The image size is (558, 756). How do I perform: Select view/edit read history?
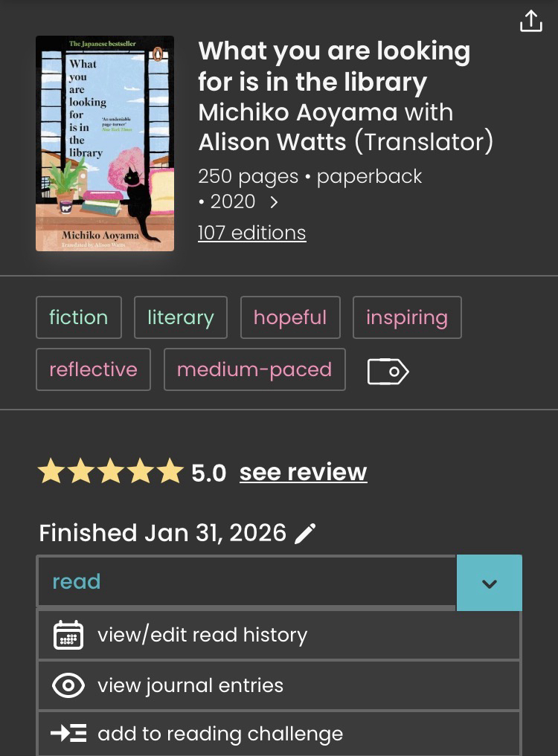(x=202, y=635)
